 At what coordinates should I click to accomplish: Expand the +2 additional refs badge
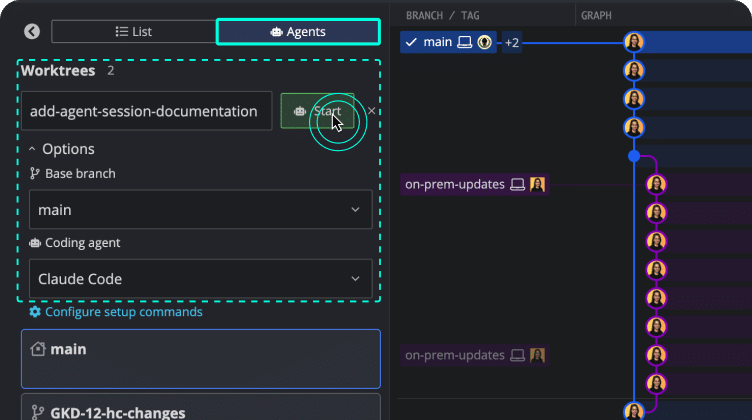pyautogui.click(x=512, y=42)
